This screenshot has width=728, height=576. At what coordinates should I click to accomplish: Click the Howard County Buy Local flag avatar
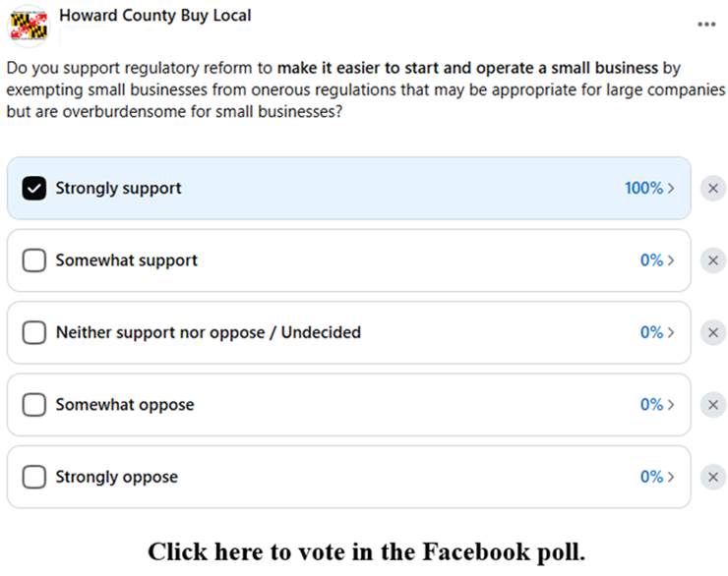click(28, 24)
